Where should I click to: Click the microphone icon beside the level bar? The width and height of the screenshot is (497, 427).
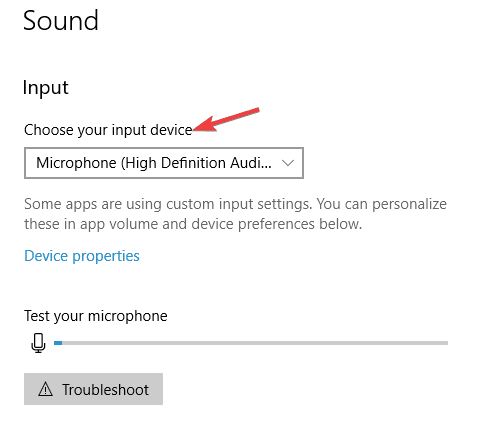pos(38,343)
